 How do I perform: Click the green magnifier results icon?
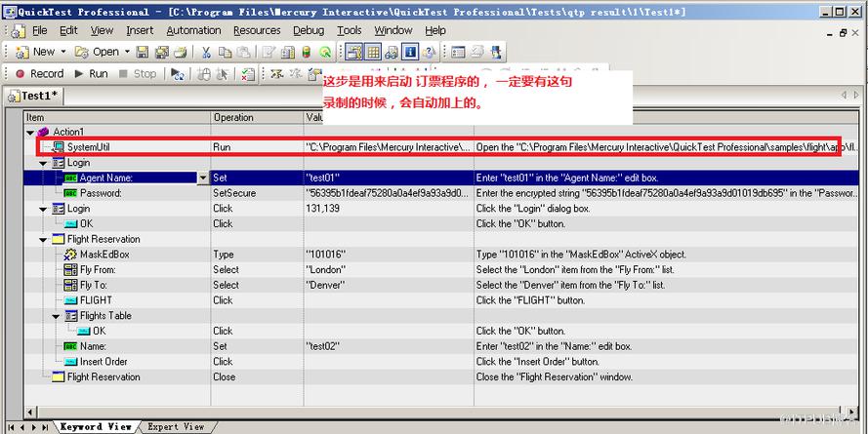coord(325,52)
